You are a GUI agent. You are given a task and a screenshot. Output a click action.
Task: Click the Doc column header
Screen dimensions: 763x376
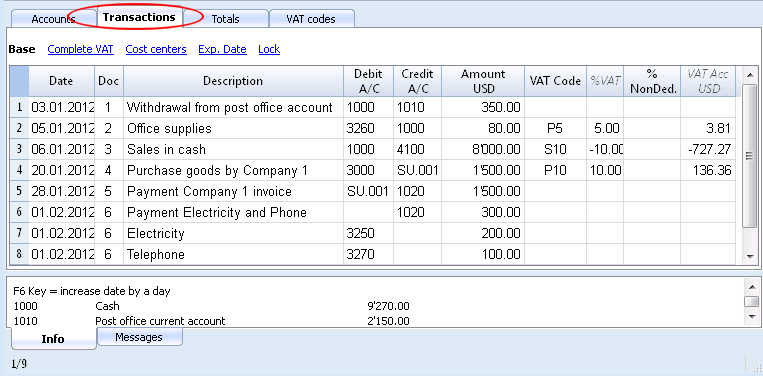[x=109, y=81]
